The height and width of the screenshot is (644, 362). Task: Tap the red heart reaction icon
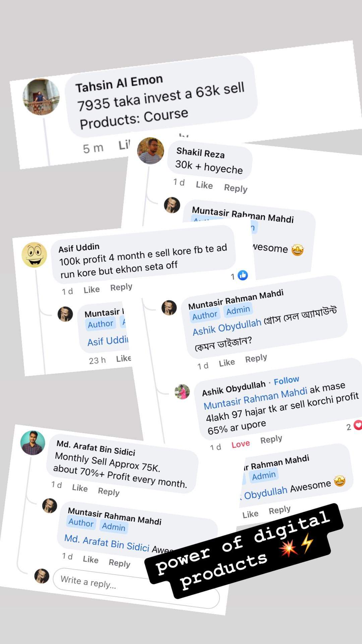tap(358, 425)
